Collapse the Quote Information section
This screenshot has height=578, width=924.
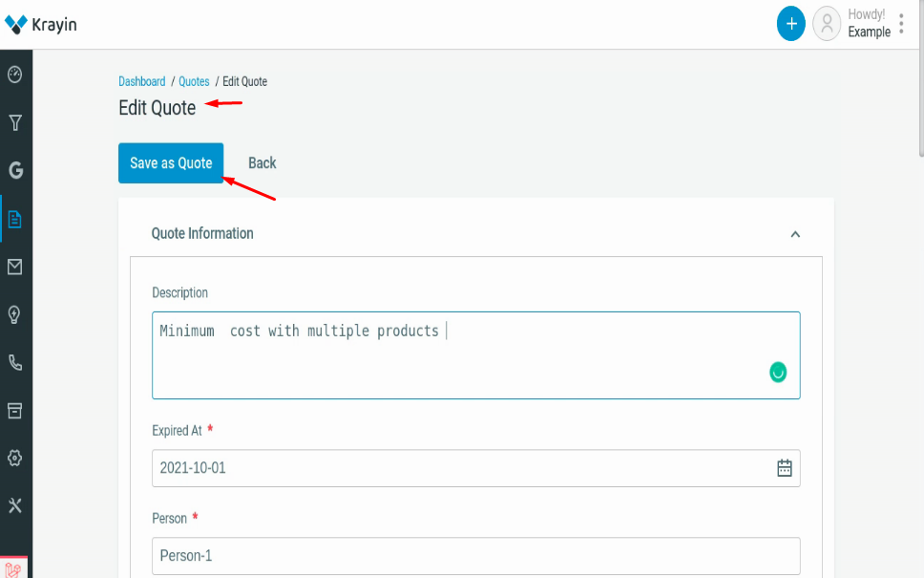point(795,233)
